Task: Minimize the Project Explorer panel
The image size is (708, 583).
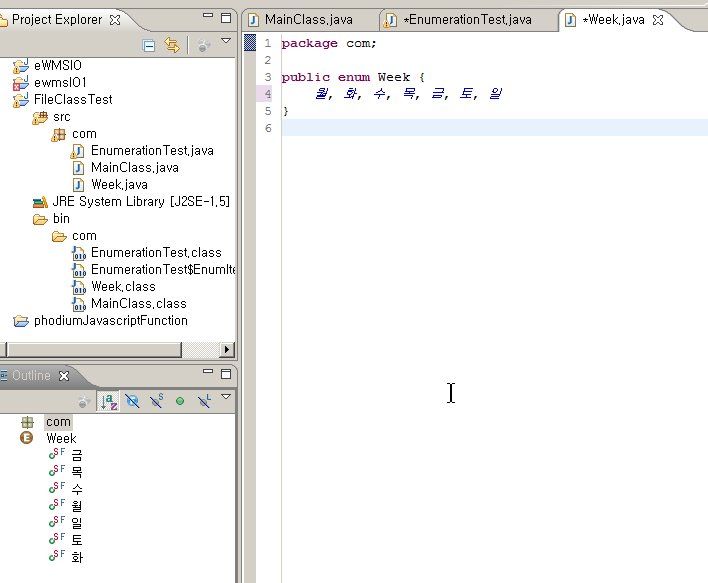Action: point(208,15)
